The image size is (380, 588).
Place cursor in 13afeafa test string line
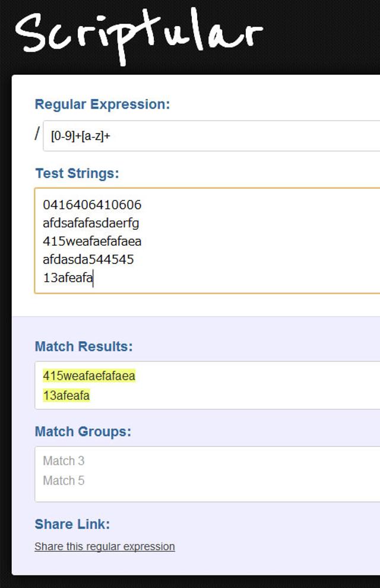(x=68, y=277)
